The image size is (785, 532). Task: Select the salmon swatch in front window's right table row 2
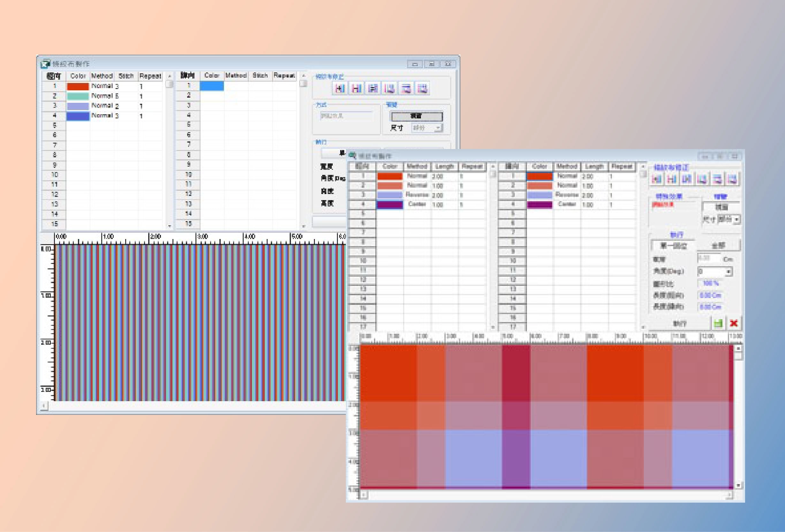pos(539,186)
